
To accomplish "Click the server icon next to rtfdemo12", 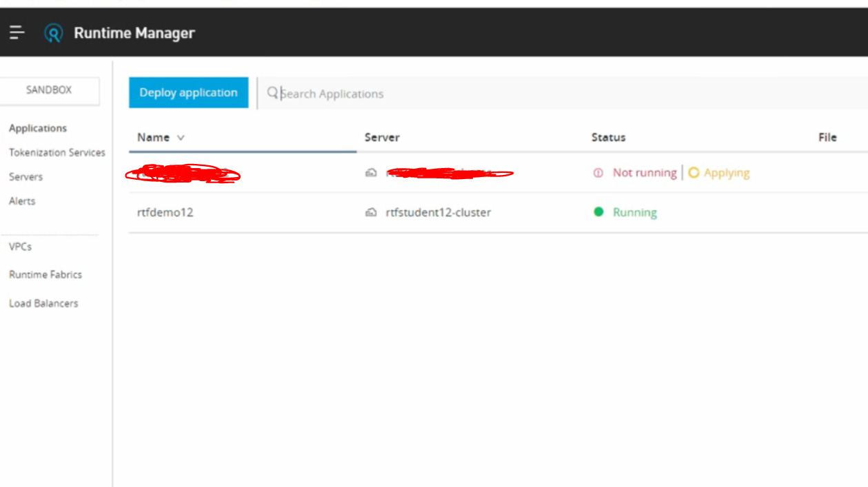I will coord(371,212).
